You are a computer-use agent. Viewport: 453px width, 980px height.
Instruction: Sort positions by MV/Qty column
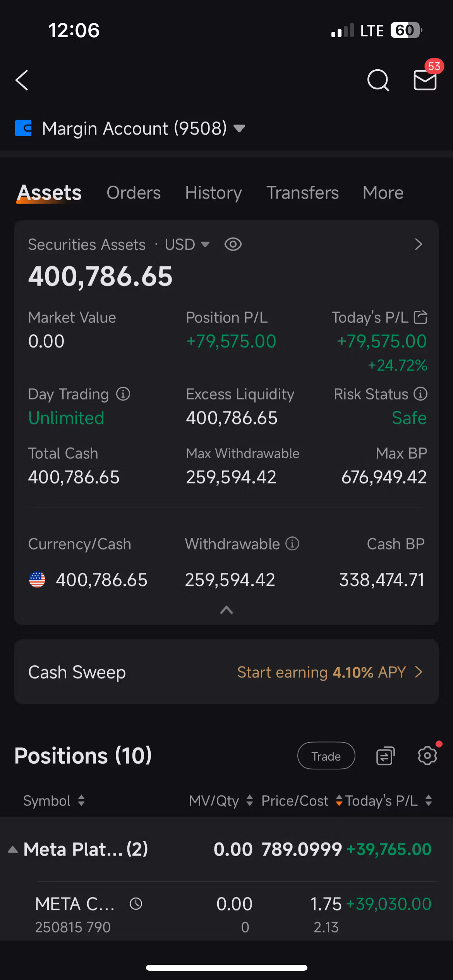(221, 800)
